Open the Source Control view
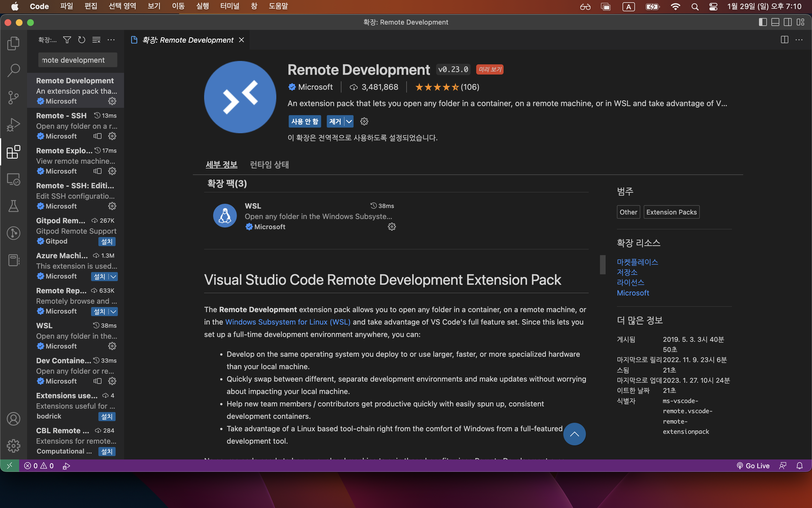 point(14,97)
